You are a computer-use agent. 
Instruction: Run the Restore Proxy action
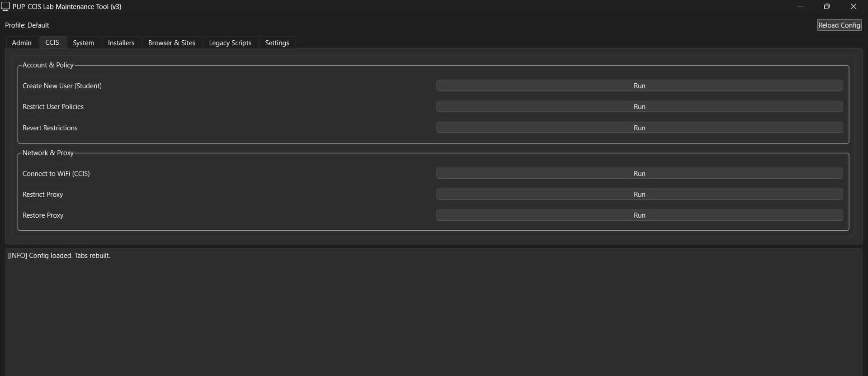pos(639,215)
